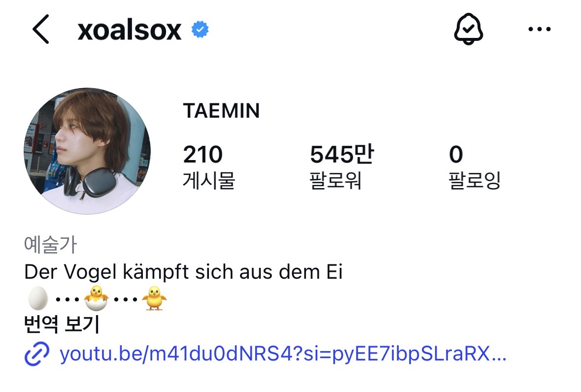
Task: Click the standing baby chick emoji
Action: pos(155,298)
